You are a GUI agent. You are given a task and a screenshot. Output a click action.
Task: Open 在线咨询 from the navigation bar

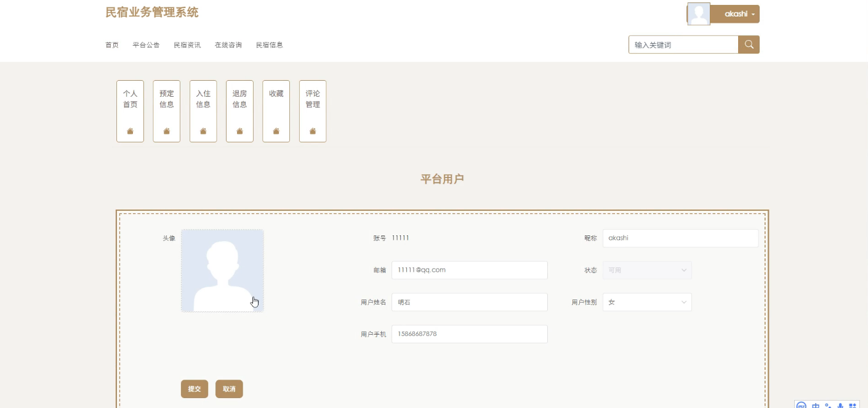[228, 45]
